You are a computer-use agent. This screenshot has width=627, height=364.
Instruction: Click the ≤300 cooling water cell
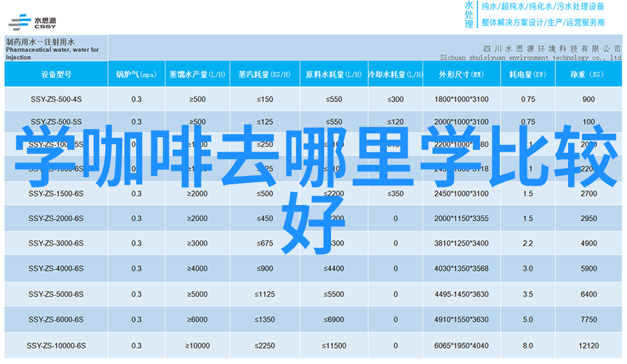[x=395, y=99]
